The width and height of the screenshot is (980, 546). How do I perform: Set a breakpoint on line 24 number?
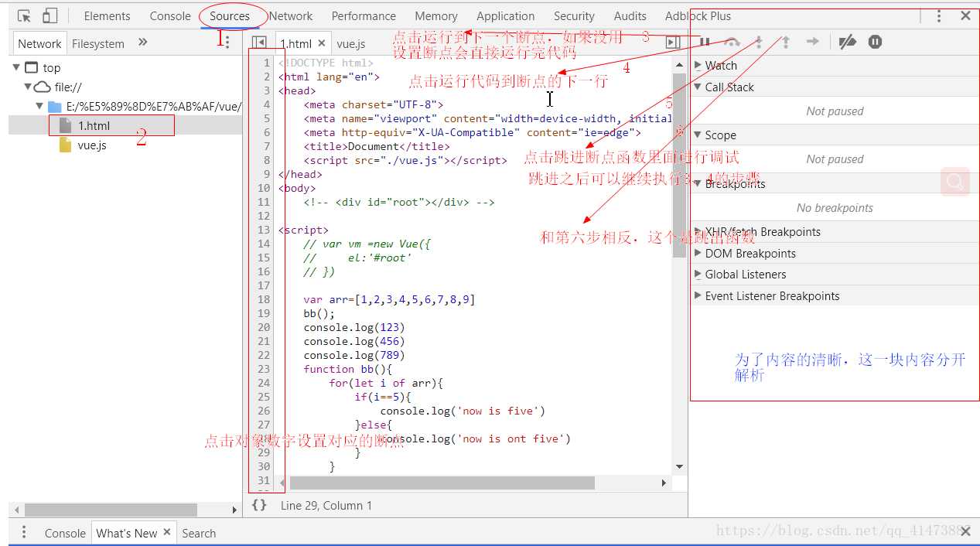pos(264,383)
